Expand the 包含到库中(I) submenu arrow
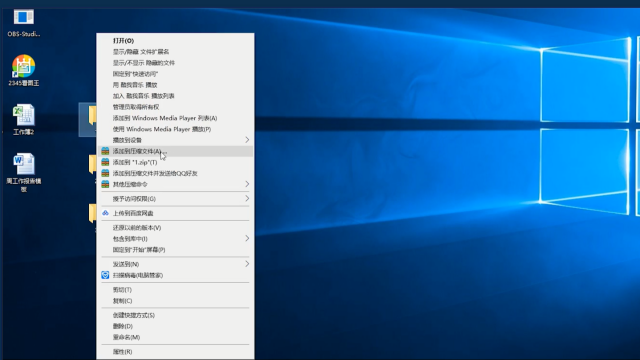 (x=247, y=238)
